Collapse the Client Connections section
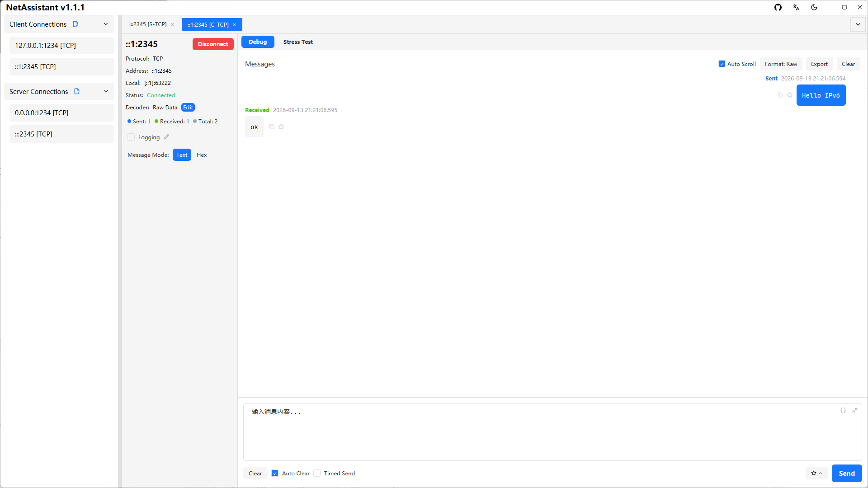868x488 pixels. click(106, 24)
